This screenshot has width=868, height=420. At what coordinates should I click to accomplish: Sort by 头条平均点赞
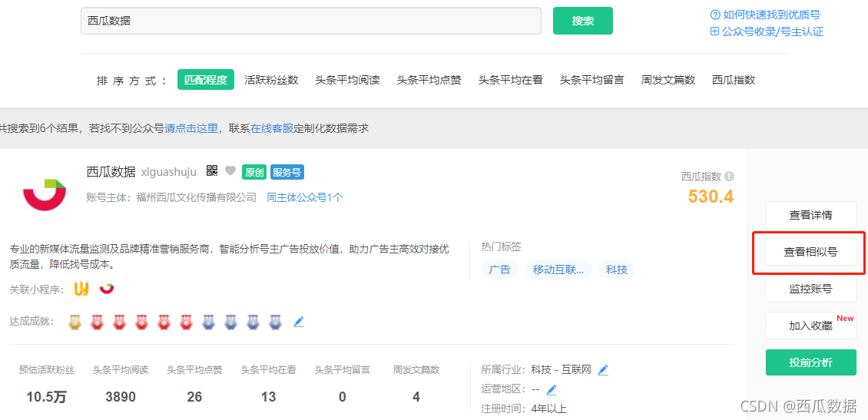tap(429, 80)
